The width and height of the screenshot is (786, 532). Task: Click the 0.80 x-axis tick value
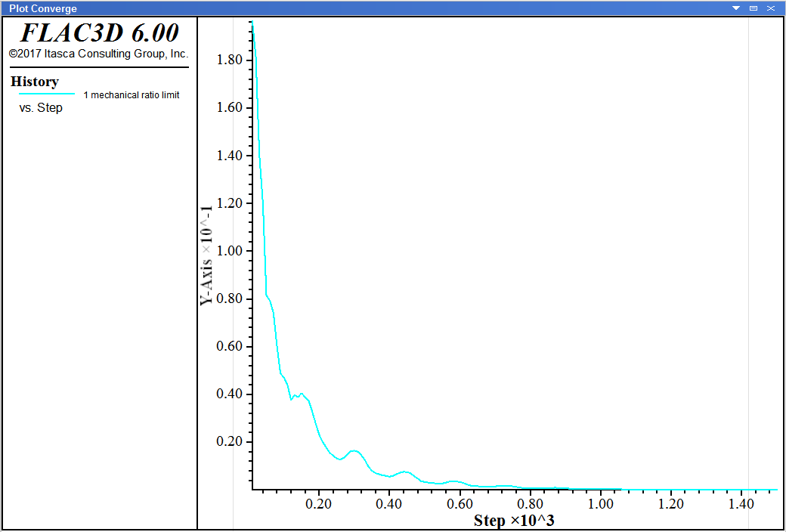(531, 504)
